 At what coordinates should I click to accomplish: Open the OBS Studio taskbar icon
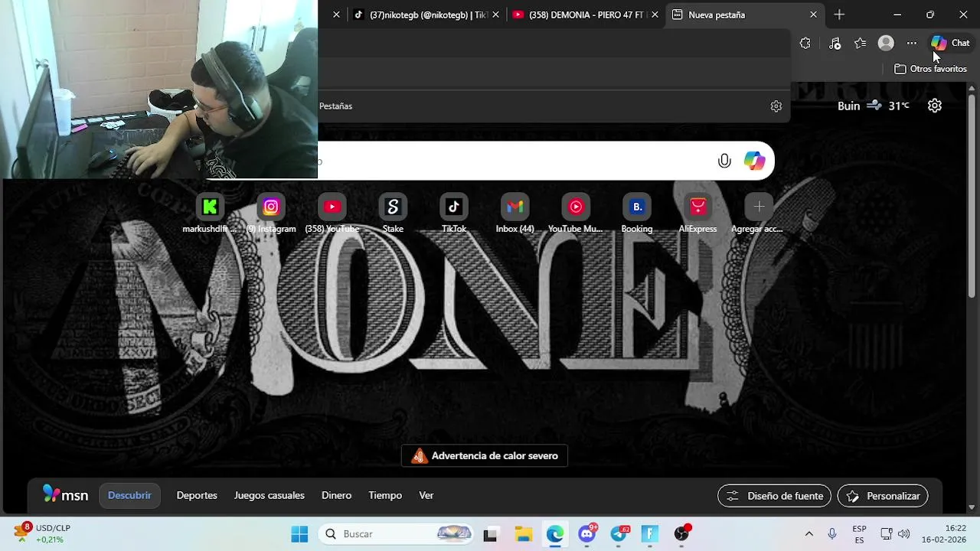681,534
